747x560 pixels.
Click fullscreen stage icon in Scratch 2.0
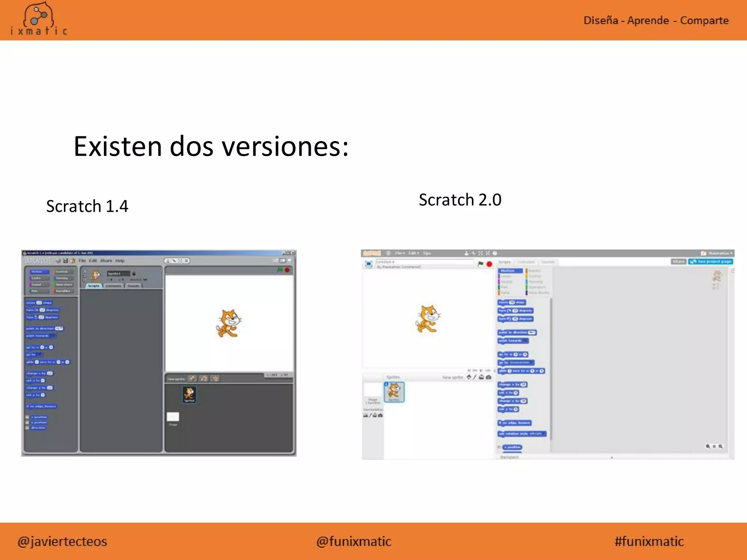[x=368, y=264]
